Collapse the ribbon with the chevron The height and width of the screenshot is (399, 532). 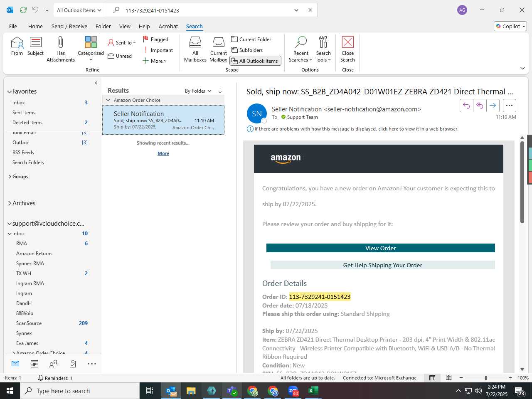pyautogui.click(x=522, y=68)
